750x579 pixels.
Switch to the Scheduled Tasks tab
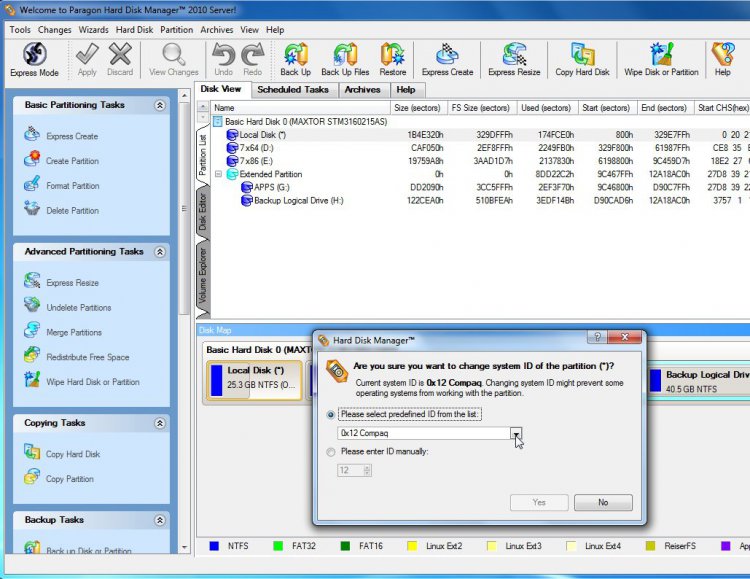[293, 89]
